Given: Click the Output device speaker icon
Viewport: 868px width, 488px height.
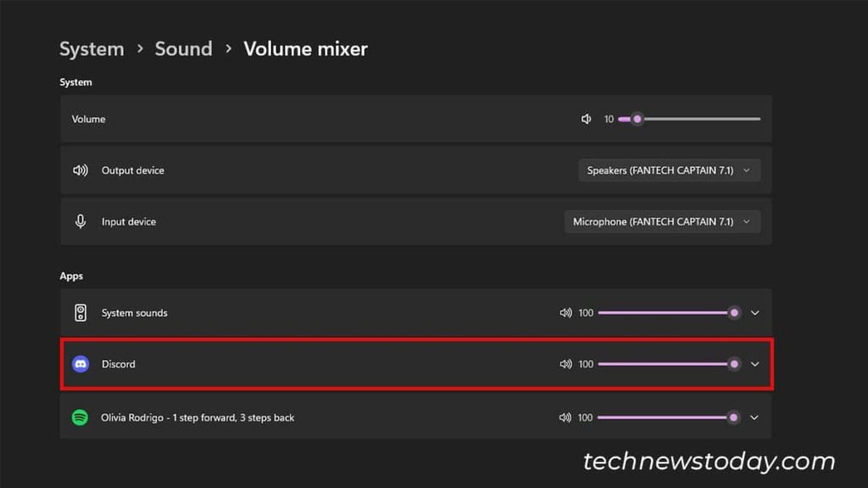Looking at the screenshot, I should coord(81,169).
